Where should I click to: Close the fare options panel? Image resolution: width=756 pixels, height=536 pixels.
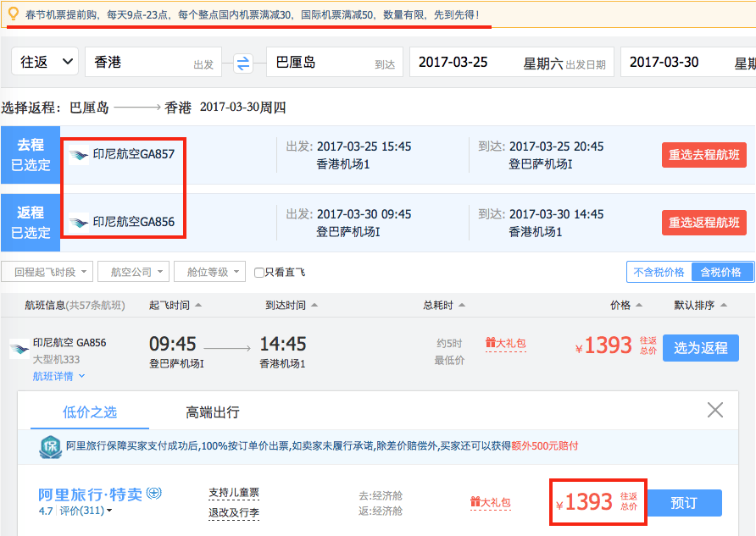715,410
